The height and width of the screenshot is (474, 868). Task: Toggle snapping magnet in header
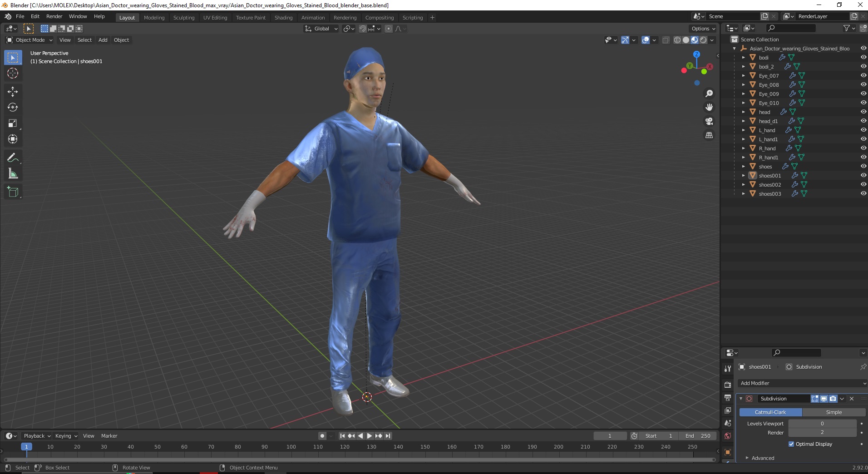[362, 29]
